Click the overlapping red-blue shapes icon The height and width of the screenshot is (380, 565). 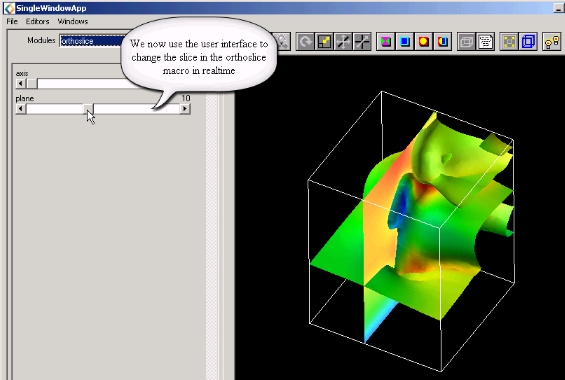[442, 41]
